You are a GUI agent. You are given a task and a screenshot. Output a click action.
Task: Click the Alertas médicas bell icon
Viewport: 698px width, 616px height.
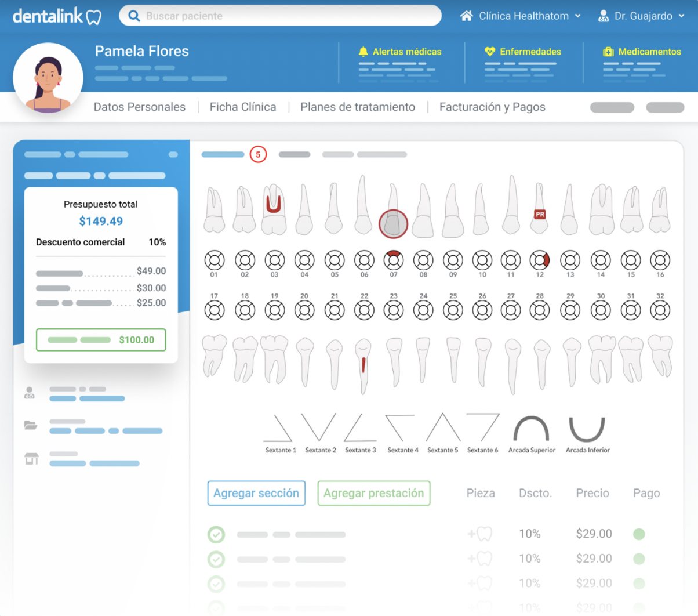[x=363, y=52]
